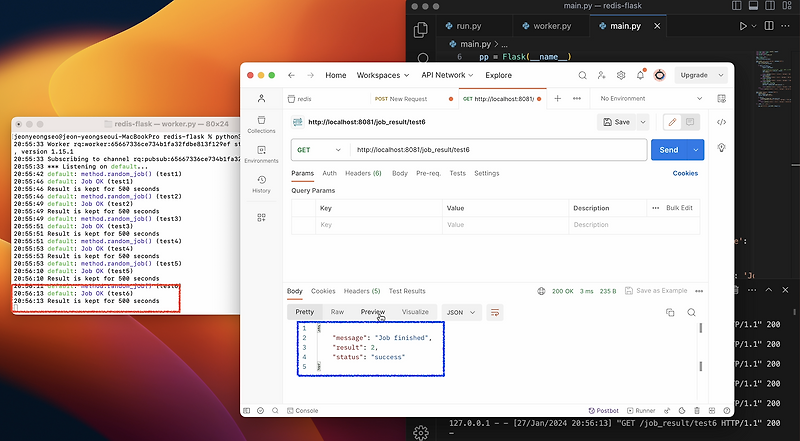Open the environment quick look icon
The image size is (800, 441).
(x=721, y=99)
